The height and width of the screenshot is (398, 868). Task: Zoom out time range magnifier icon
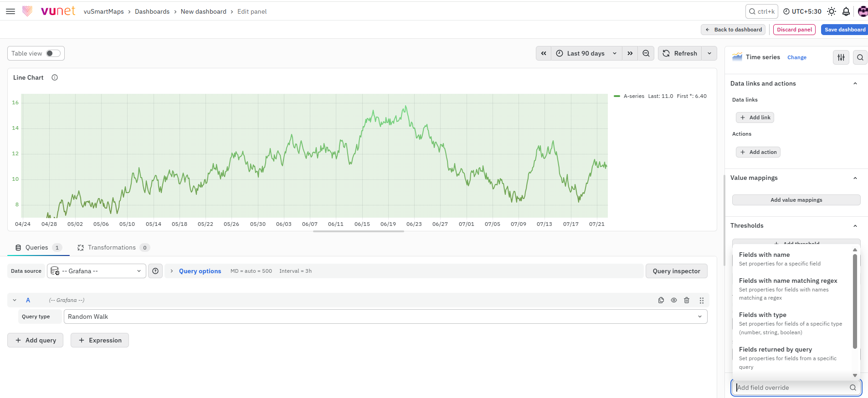pyautogui.click(x=646, y=53)
